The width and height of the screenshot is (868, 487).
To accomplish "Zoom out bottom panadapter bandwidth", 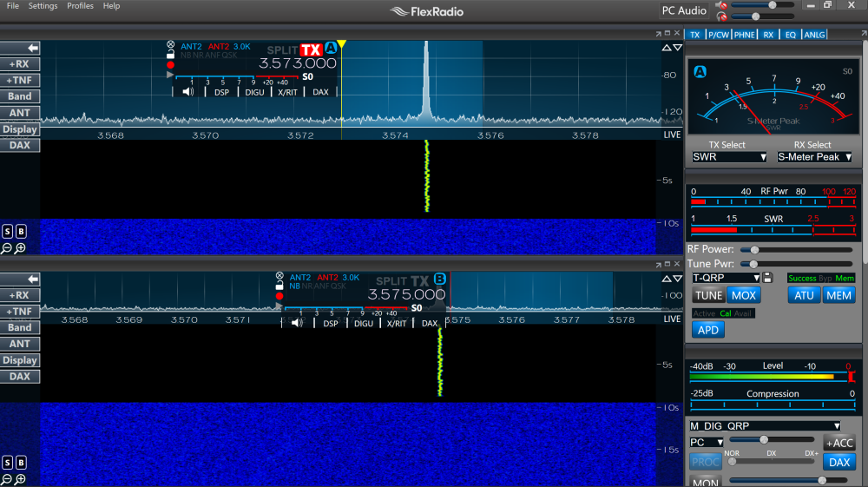I will point(7,480).
